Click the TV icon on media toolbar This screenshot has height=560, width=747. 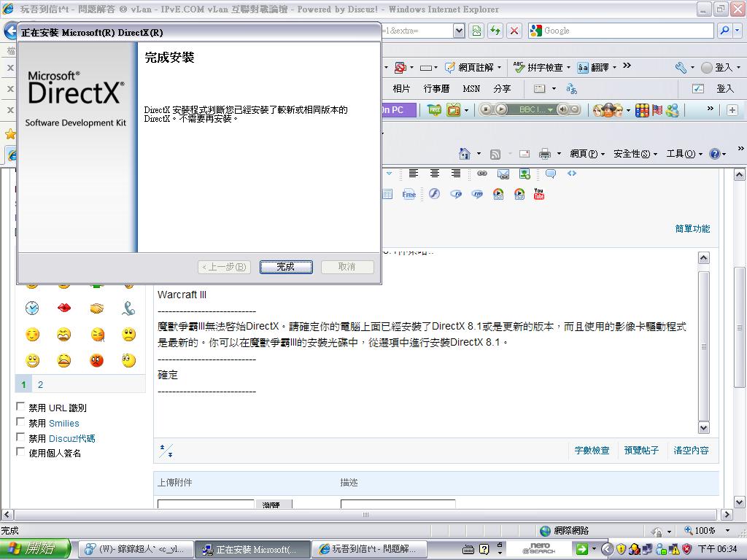click(x=453, y=111)
